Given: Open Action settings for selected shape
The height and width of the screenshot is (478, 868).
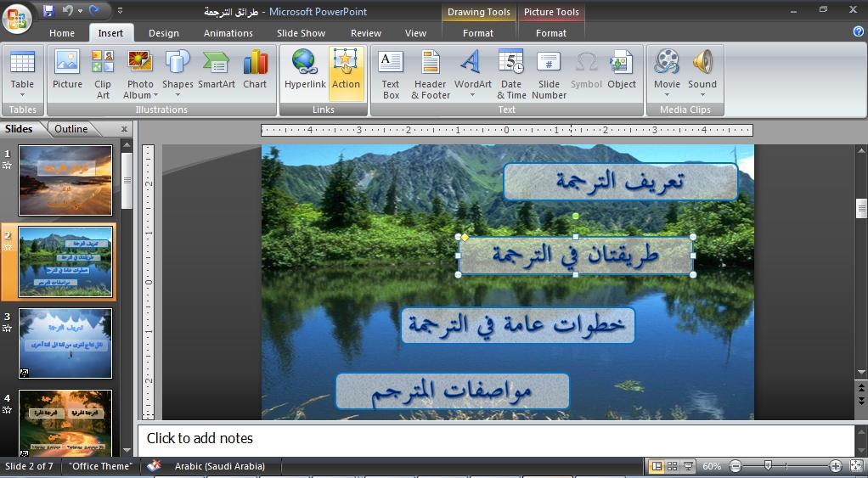Looking at the screenshot, I should [346, 74].
